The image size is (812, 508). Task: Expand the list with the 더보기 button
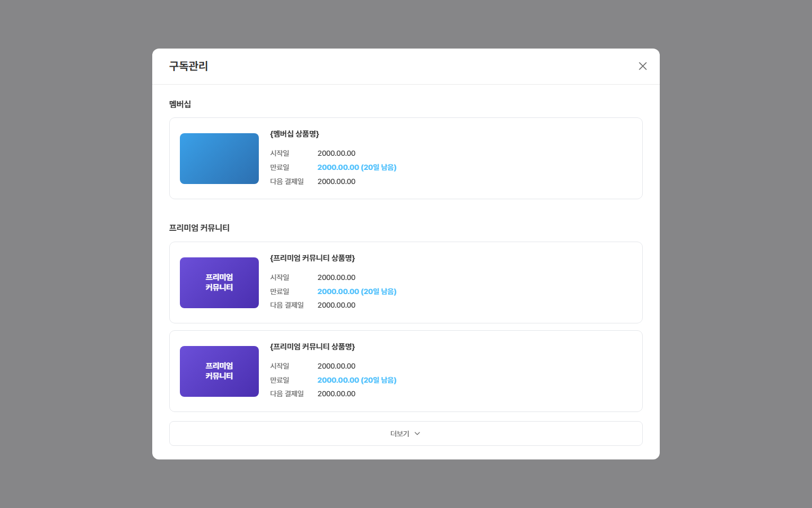click(x=406, y=433)
